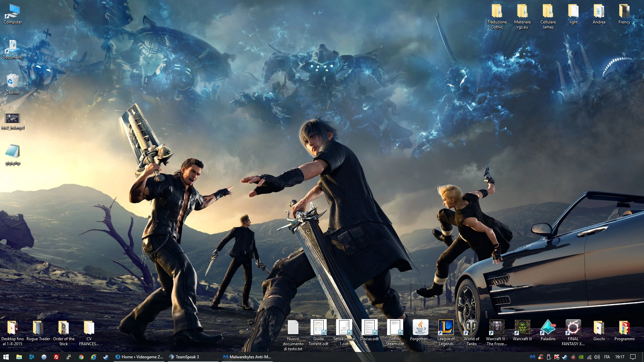Select the Documenti desktop shortcut
Viewport: 644px width, 362px height.
point(13,49)
